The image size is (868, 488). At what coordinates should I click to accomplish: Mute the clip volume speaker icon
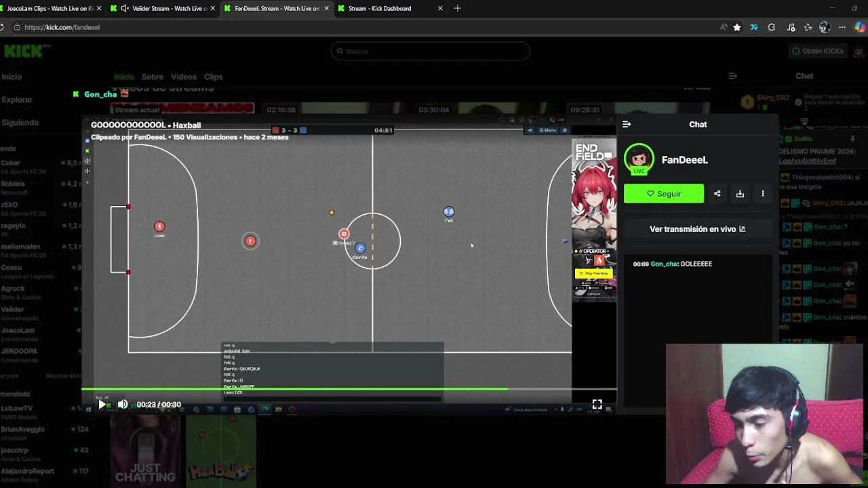click(122, 405)
